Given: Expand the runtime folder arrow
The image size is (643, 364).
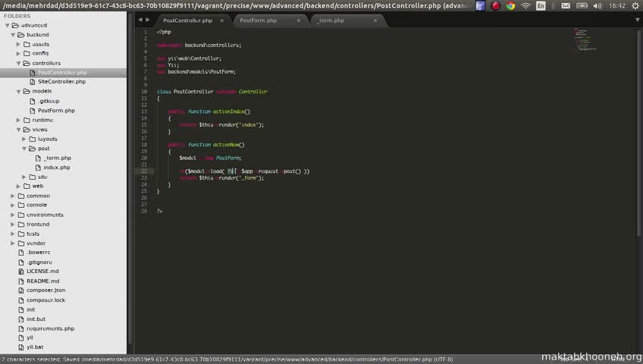Looking at the screenshot, I should [18, 120].
